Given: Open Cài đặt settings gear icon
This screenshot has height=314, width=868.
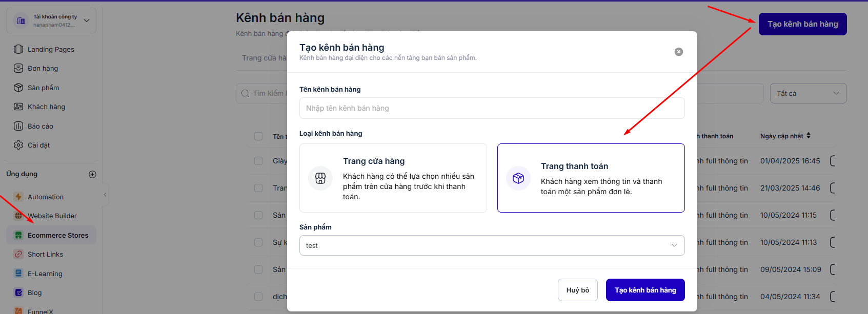Looking at the screenshot, I should pos(18,145).
